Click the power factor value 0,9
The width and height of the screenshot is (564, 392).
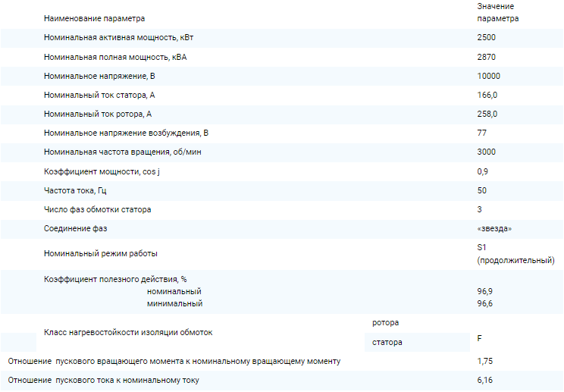pos(483,171)
